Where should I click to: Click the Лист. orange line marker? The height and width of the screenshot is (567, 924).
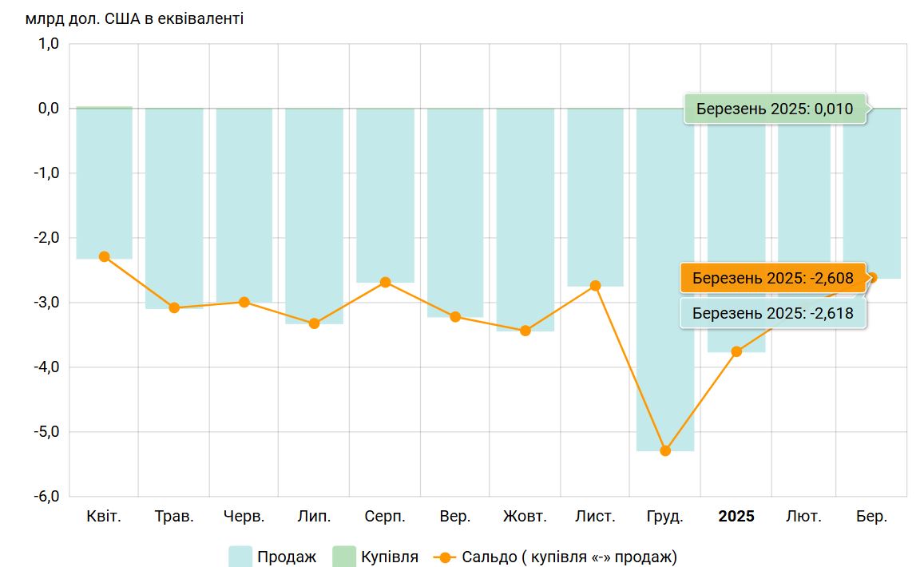click(595, 286)
